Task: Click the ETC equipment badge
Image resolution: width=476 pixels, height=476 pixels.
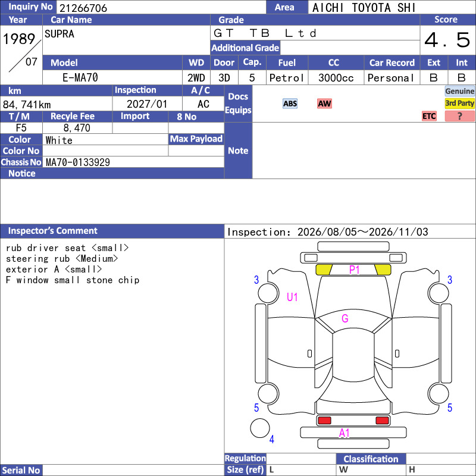Action: tap(429, 116)
